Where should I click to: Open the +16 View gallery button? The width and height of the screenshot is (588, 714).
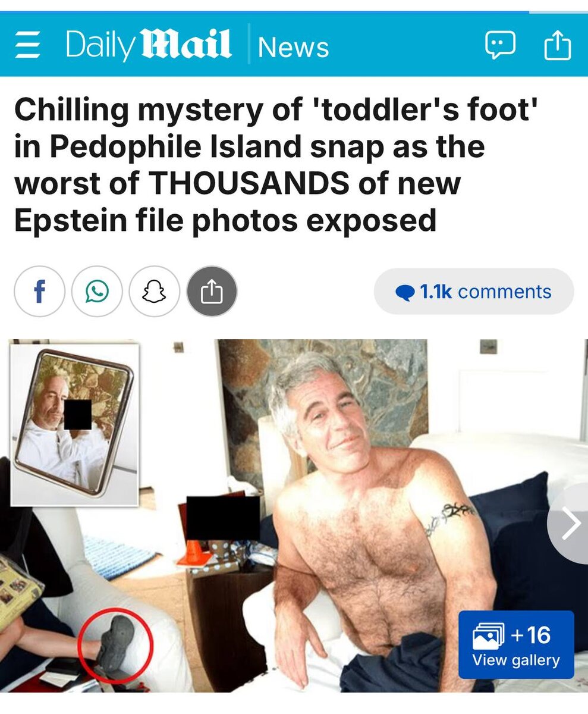[x=516, y=644]
